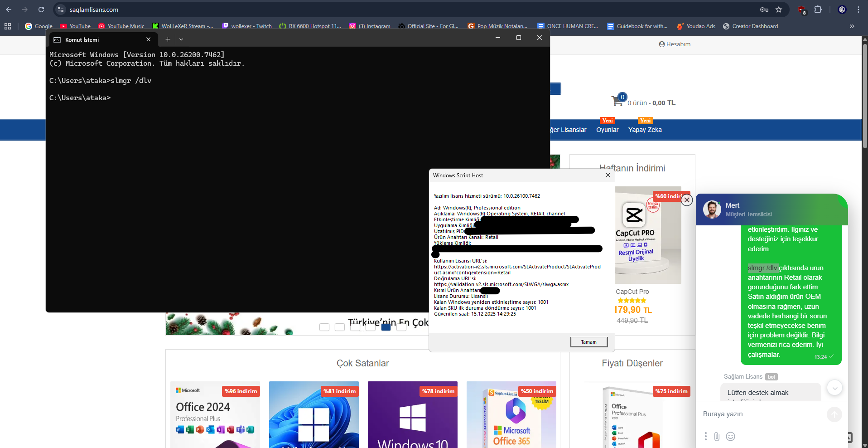Open the WoLLeXeR Stream bookmark
Image resolution: width=868 pixels, height=448 pixels.
183,26
